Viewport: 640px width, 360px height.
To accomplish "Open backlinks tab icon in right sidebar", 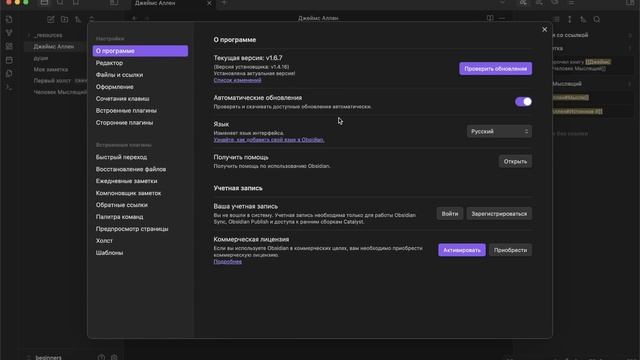I will [x=523, y=3].
